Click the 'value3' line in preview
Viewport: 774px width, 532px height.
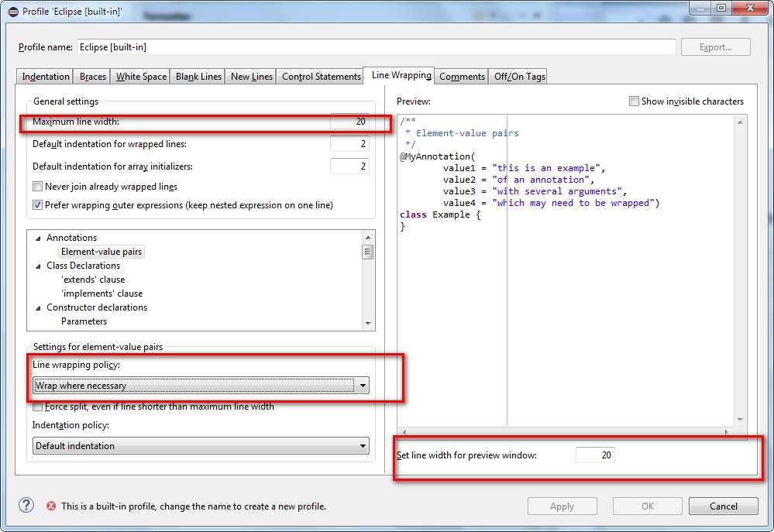[x=535, y=191]
